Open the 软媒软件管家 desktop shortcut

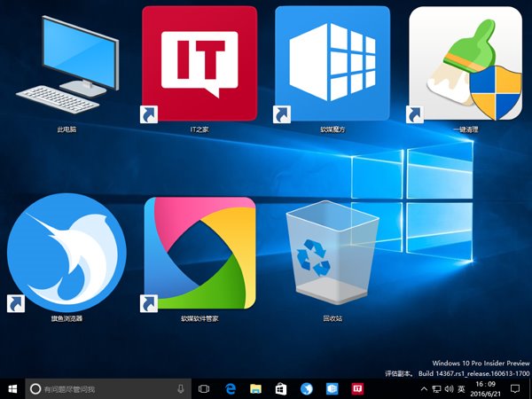[199, 253]
